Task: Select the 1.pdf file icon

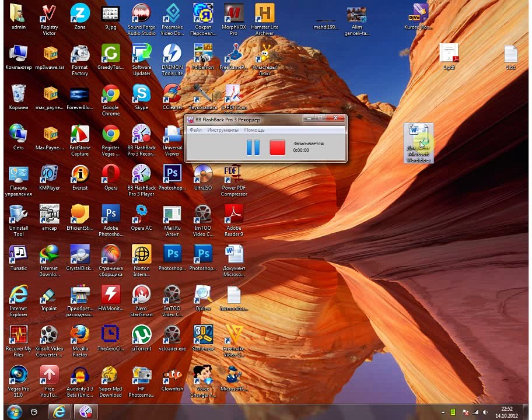Action: click(449, 57)
